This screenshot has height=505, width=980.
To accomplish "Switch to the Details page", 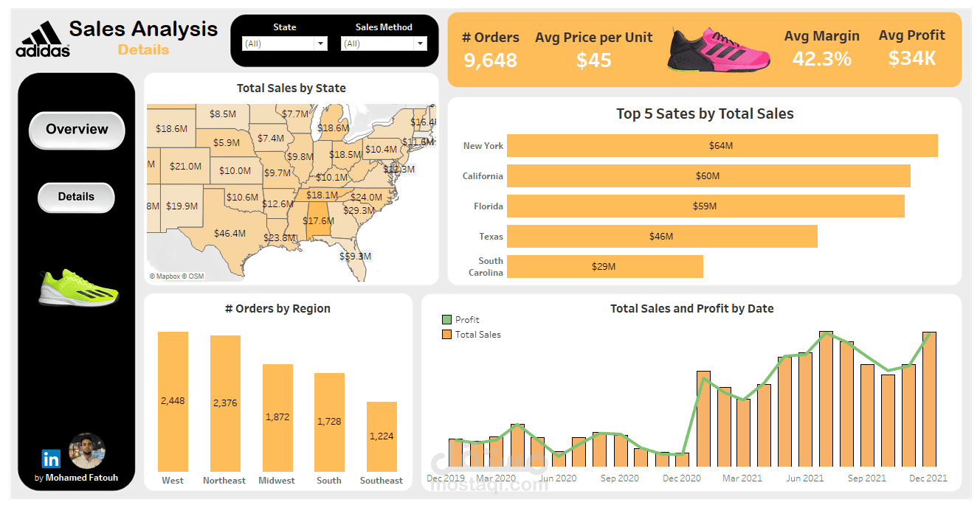I will 76,197.
